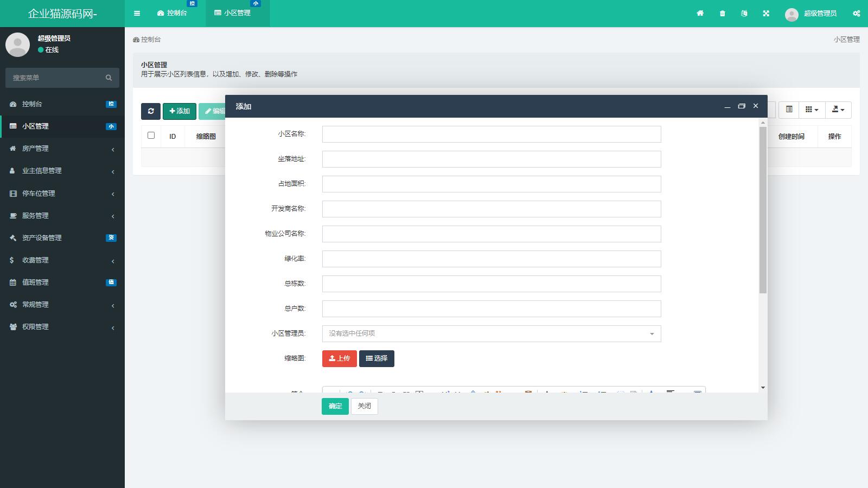Open 资产设备管理 in the sidebar

tap(62, 238)
